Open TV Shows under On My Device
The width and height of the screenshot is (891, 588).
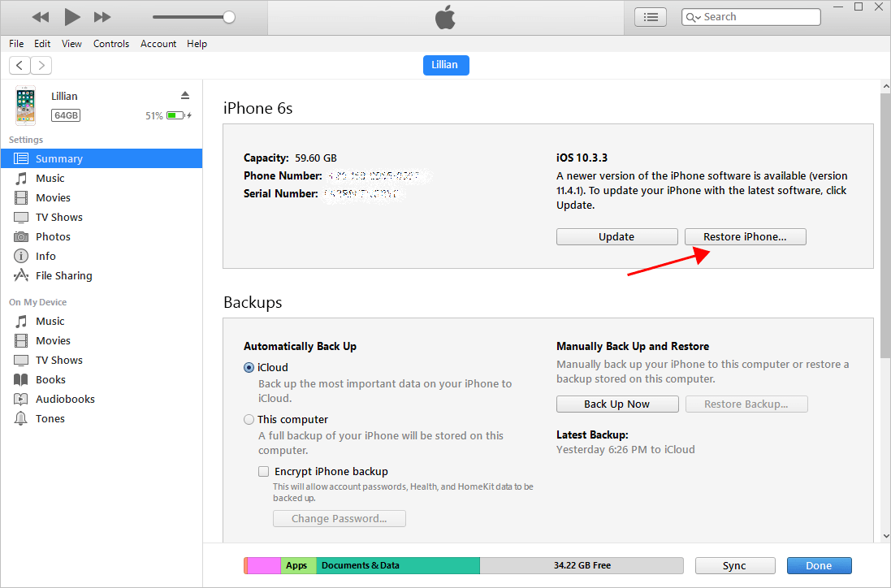102,360
